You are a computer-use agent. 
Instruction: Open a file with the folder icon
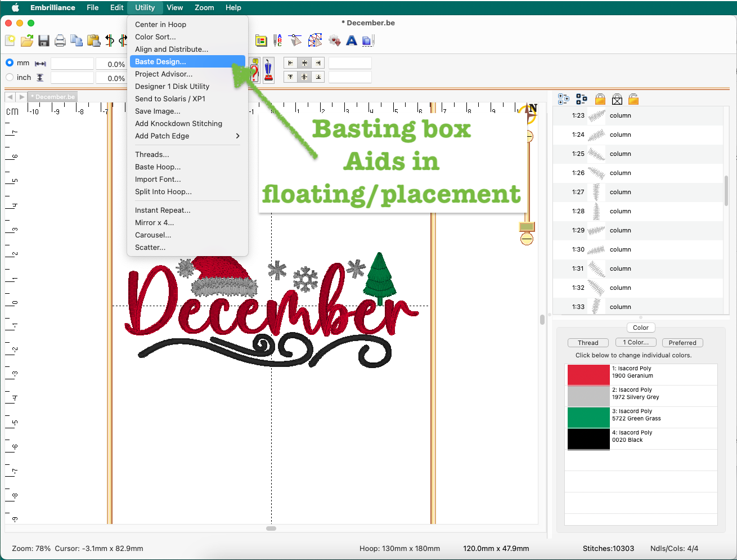tap(26, 41)
